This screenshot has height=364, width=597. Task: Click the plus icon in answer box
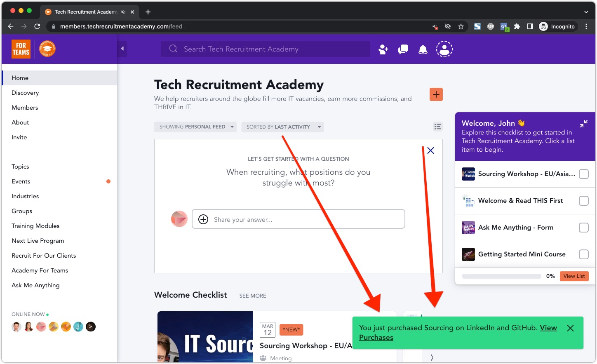pyautogui.click(x=203, y=219)
